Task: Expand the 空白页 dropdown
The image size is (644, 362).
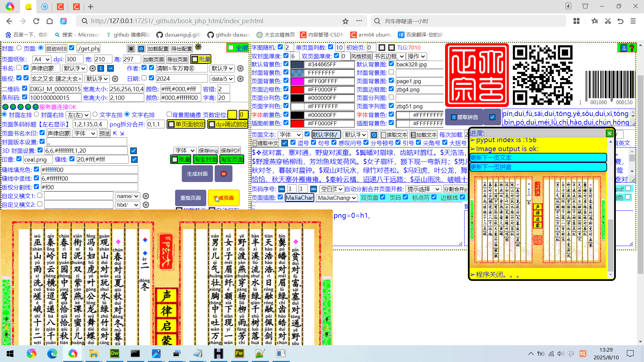Action: (331, 189)
